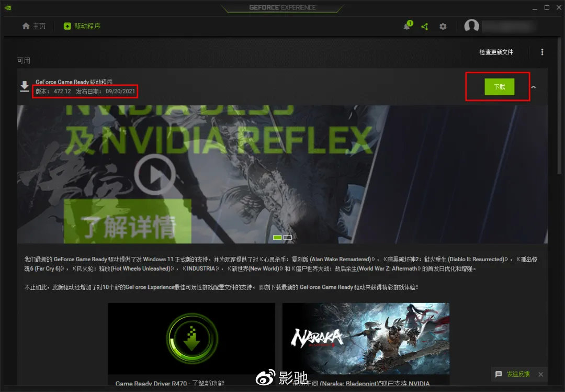The height and width of the screenshot is (392, 565).
Task: Click the user account avatar
Action: 471,26
